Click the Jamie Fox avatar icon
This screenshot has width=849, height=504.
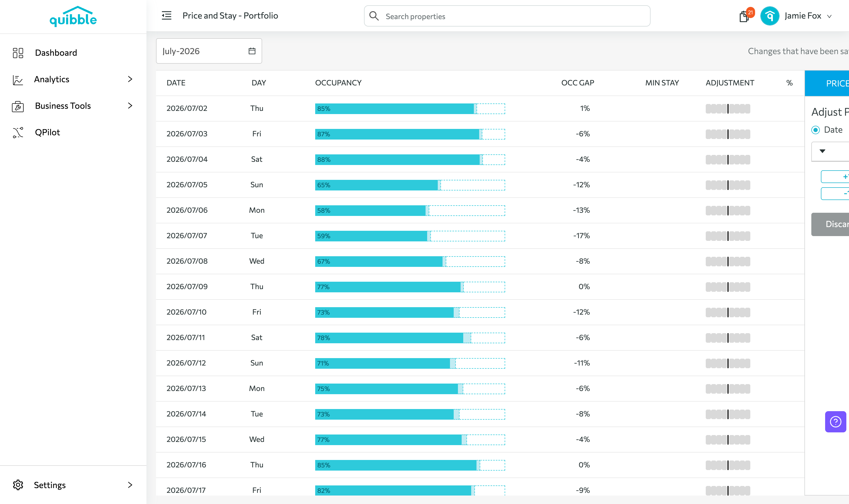[769, 16]
